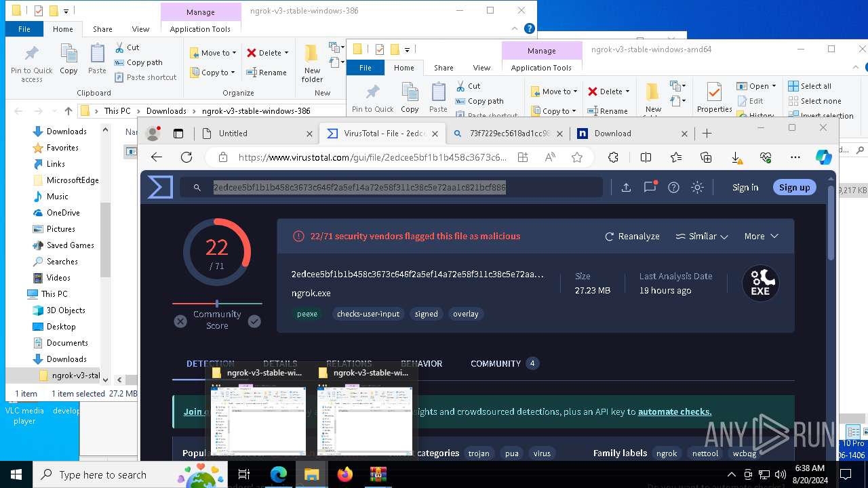Vote positive on community score

tap(254, 321)
